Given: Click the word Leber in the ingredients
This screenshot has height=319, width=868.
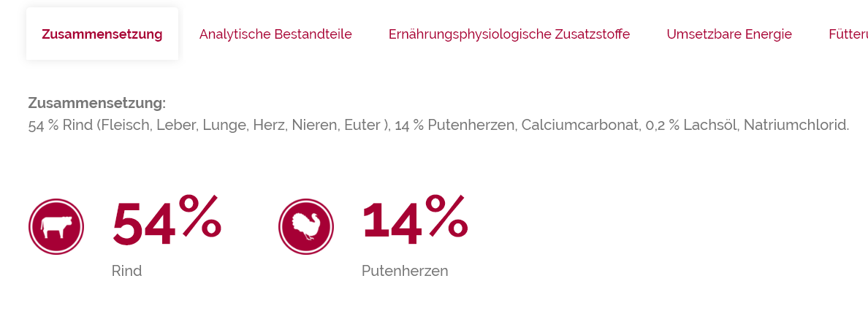Looking at the screenshot, I should pos(172,126).
